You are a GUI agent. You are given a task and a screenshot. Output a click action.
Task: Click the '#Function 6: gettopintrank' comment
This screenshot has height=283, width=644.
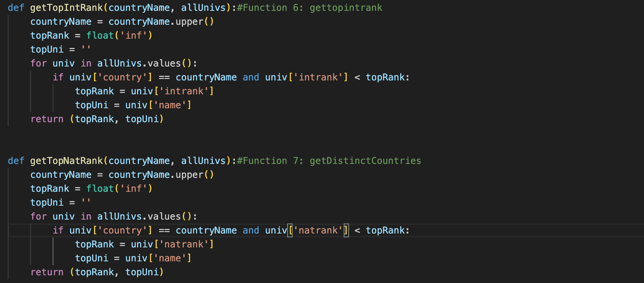coord(310,8)
